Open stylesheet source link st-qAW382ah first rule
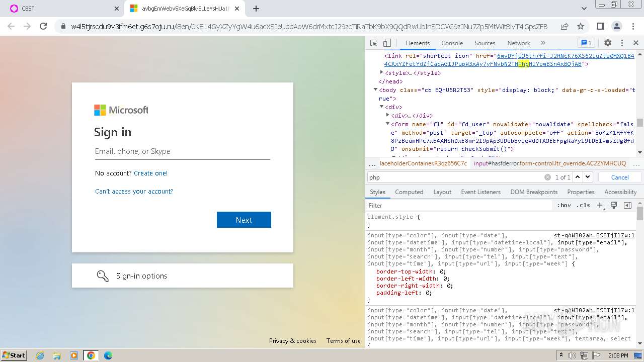Image resolution: width=644 pixels, height=362 pixels. tap(594, 235)
